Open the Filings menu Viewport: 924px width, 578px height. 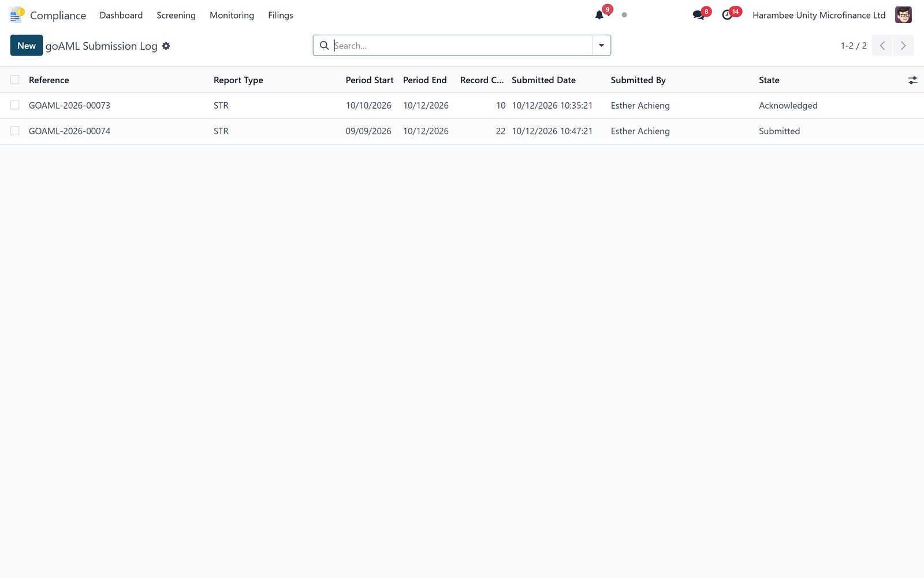pyautogui.click(x=281, y=15)
